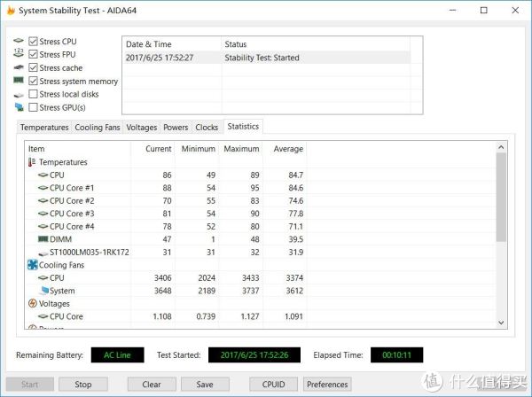532x397 pixels.
Task: Click the chip icon of CPU Core #2 row
Action: [x=43, y=200]
